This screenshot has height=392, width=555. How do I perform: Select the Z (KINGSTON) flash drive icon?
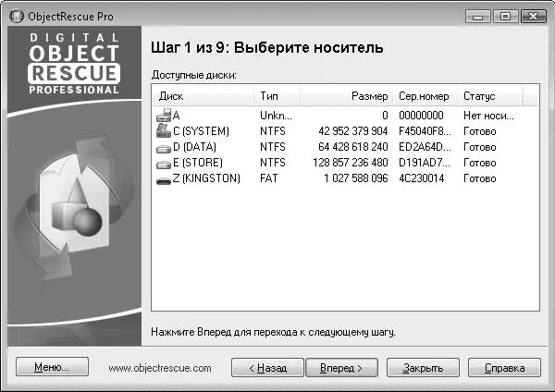[165, 178]
